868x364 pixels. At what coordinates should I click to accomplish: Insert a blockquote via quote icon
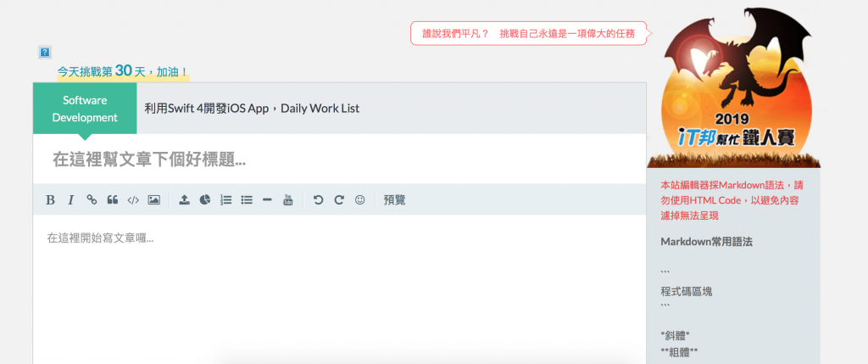[x=113, y=199]
